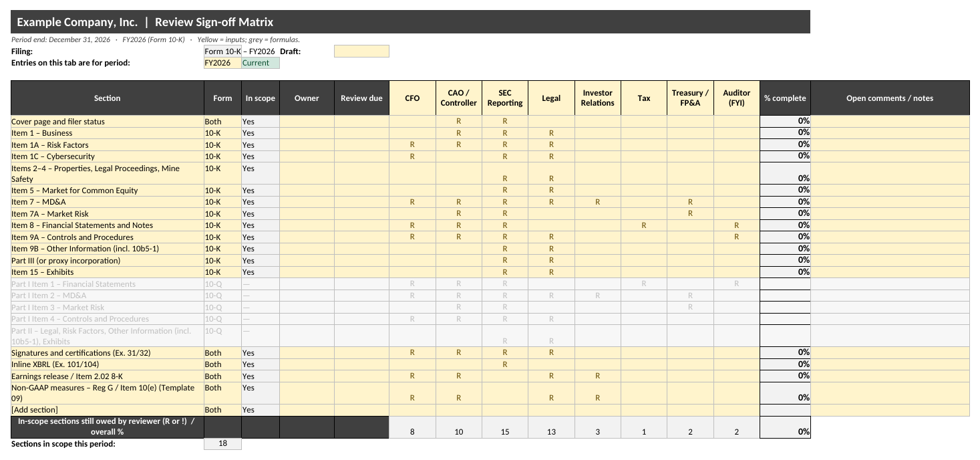Select the 'Legal' column header
This screenshot has width=980, height=460.
[551, 98]
